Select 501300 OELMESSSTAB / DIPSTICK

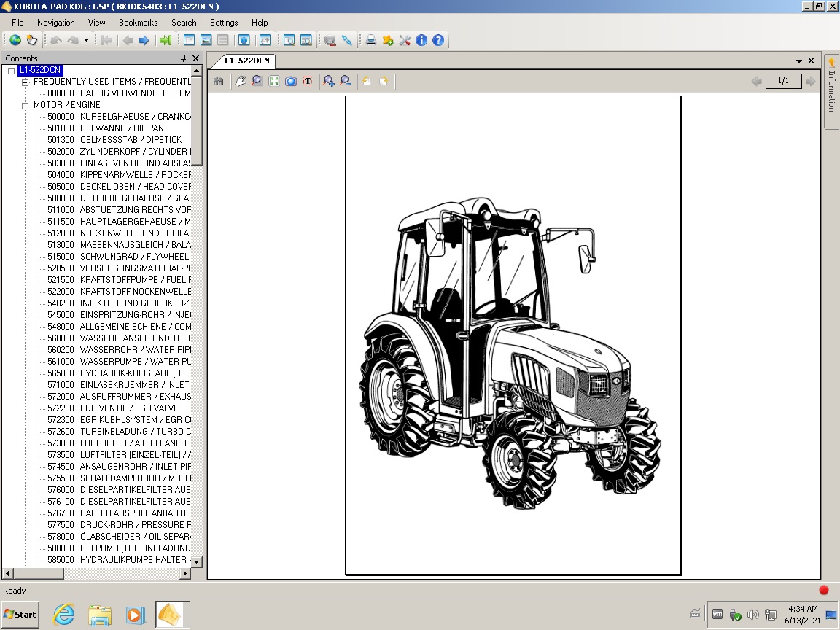[x=114, y=140]
